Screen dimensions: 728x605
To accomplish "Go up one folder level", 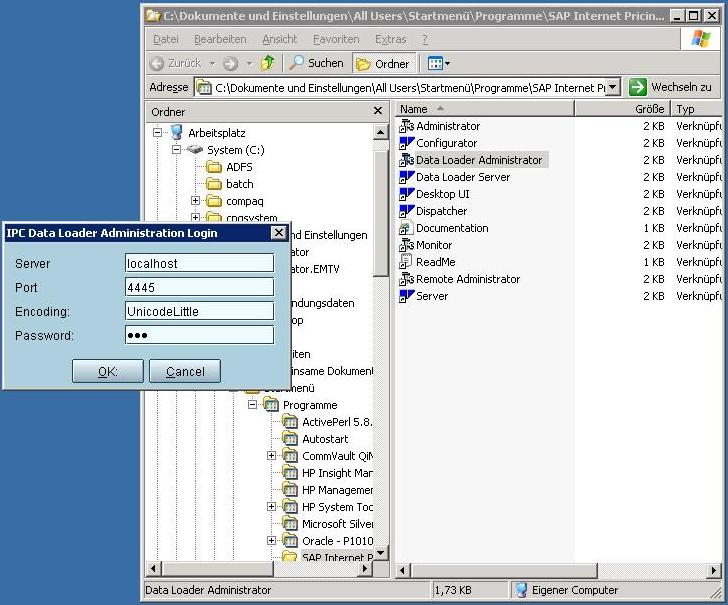I will [x=268, y=63].
